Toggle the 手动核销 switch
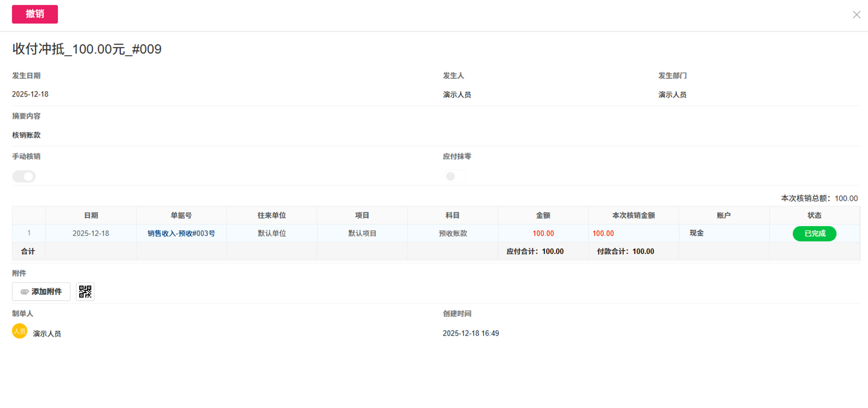 [24, 177]
